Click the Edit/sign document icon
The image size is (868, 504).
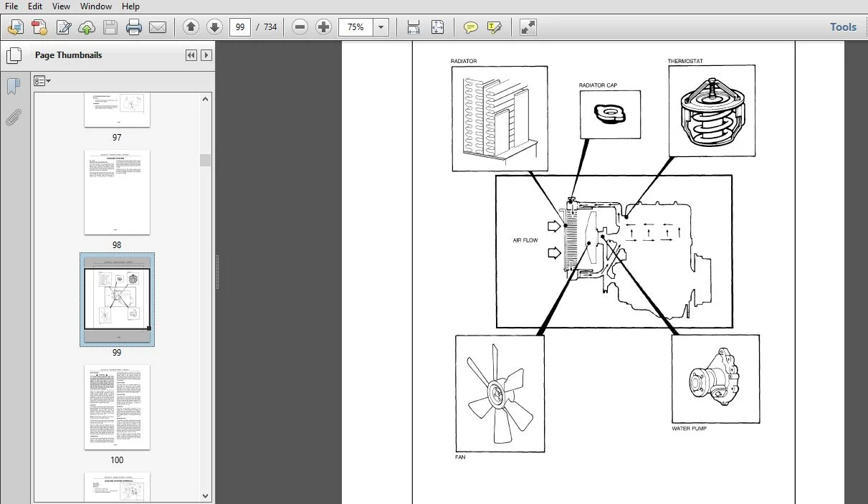point(63,27)
